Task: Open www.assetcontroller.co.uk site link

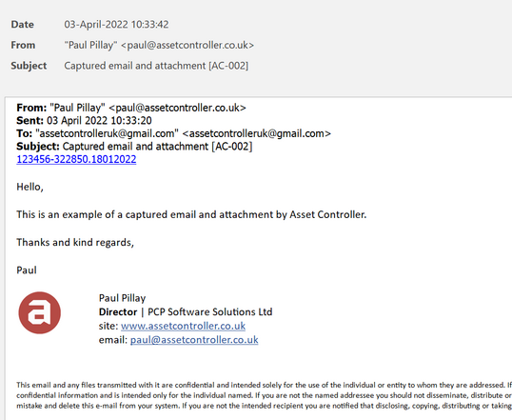Action: pos(183,326)
